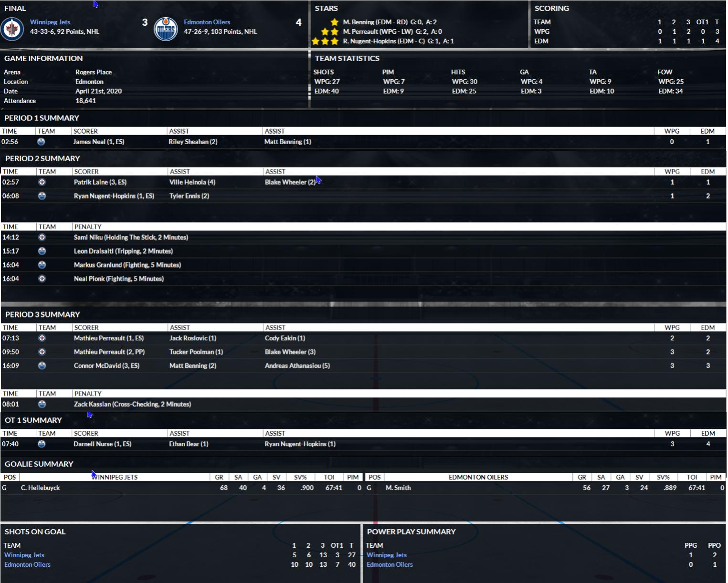The image size is (728, 583).
Task: Click Jets icon beside Sami Niku penalty
Action: click(x=42, y=238)
